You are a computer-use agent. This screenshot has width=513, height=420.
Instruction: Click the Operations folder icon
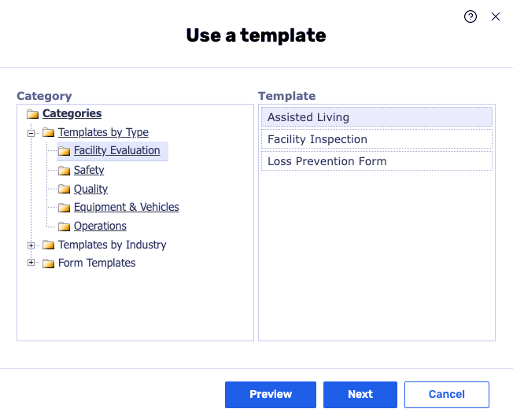click(x=64, y=227)
